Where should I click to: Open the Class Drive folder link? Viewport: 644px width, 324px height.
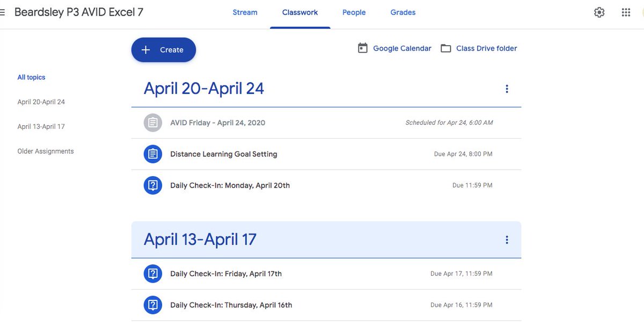coord(487,48)
